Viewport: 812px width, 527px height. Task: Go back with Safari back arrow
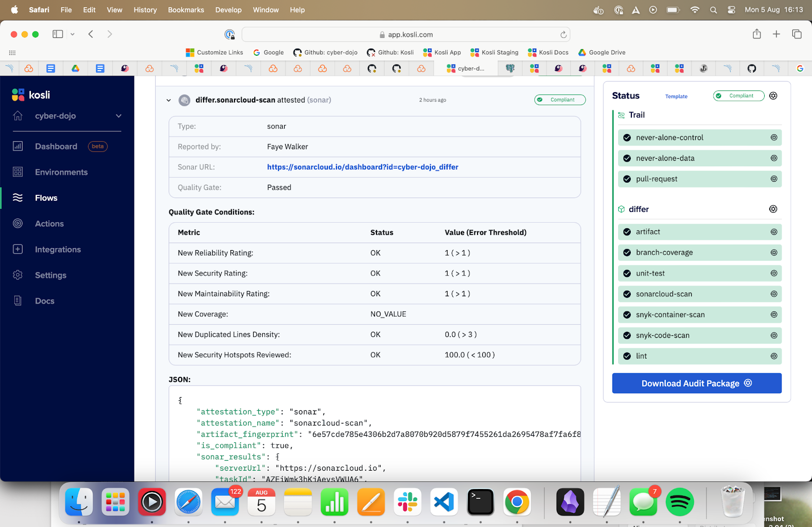[x=91, y=34]
